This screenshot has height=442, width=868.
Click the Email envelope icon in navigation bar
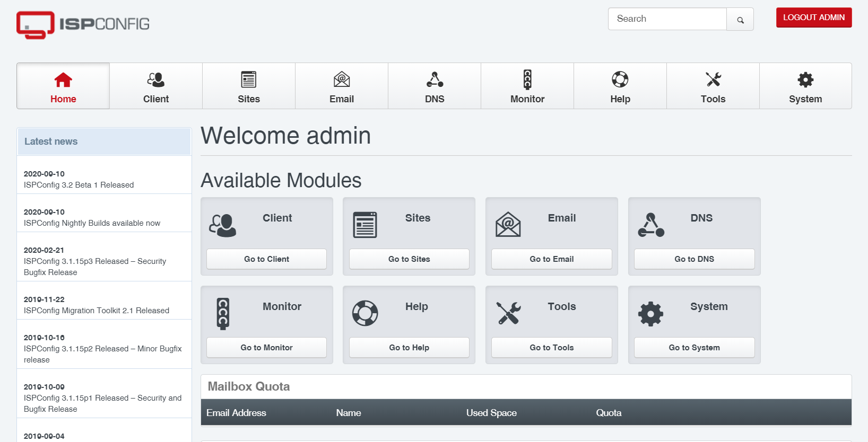pyautogui.click(x=342, y=79)
